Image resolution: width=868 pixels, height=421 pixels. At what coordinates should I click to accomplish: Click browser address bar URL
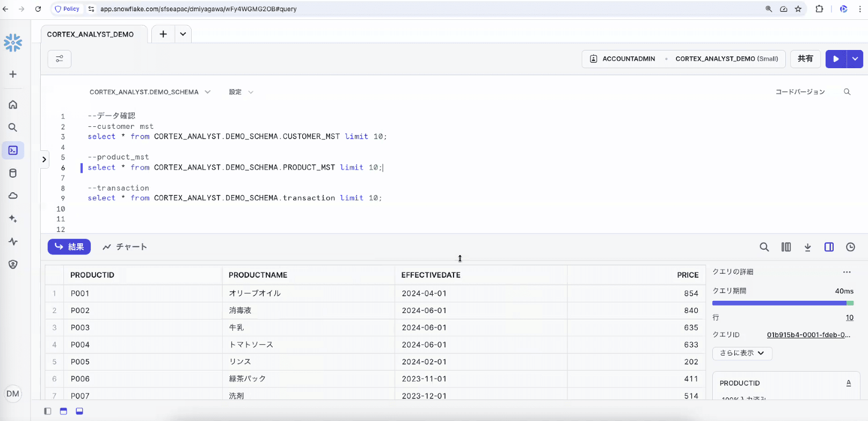pos(199,9)
